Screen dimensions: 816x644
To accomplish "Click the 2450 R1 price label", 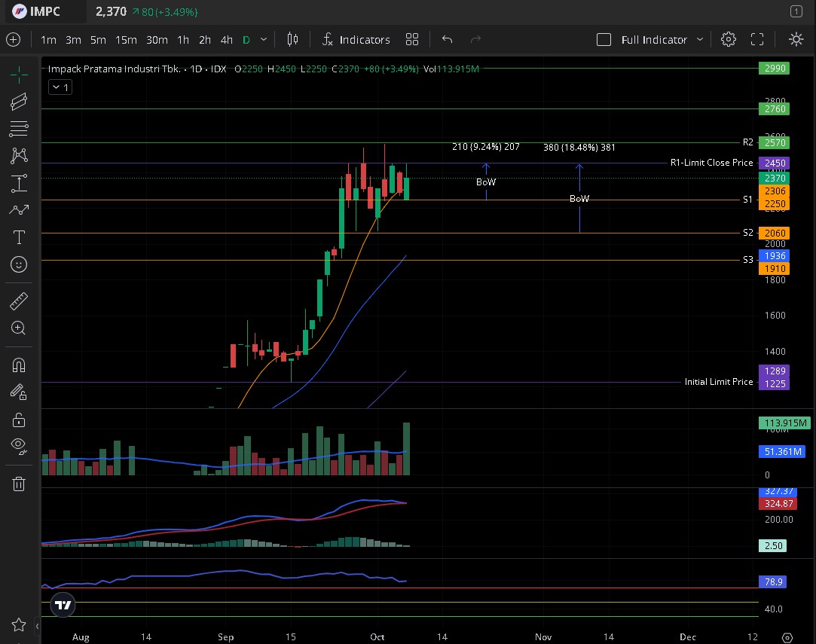I will [774, 163].
